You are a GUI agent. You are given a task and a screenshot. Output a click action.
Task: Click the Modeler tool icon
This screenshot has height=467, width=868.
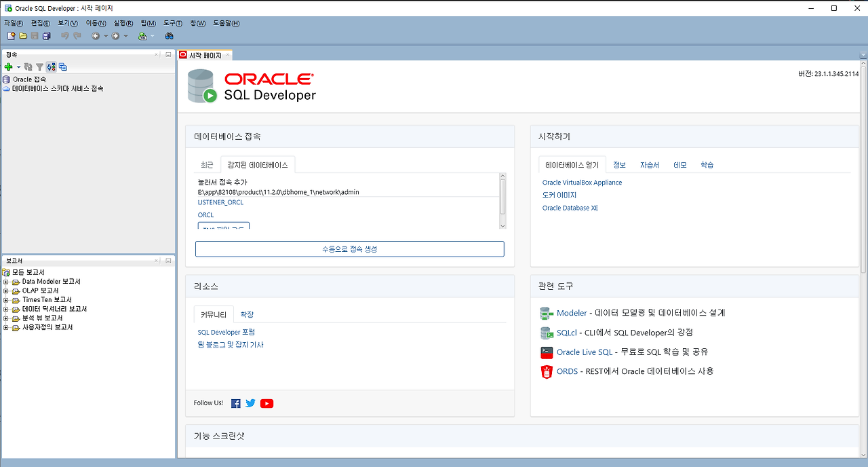click(547, 314)
